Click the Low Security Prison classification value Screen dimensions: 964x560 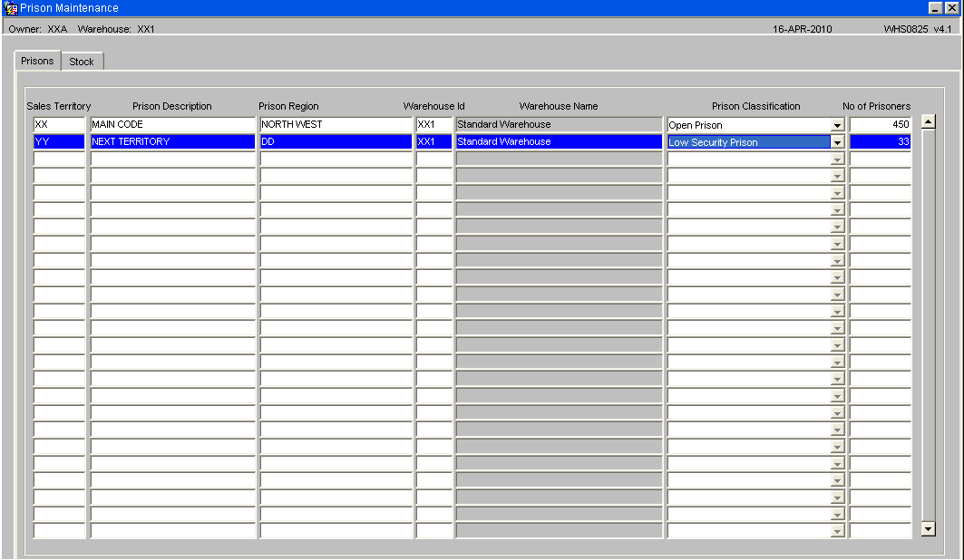[749, 142]
